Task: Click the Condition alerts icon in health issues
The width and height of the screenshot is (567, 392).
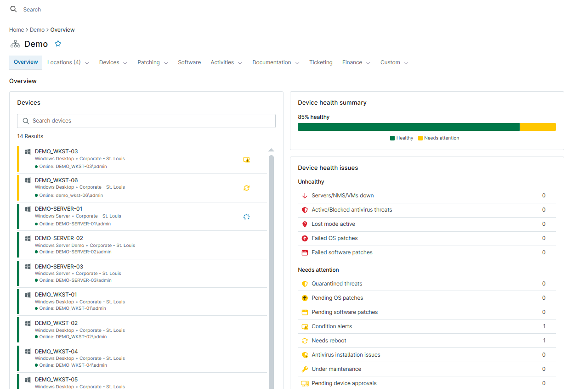Action: point(304,326)
